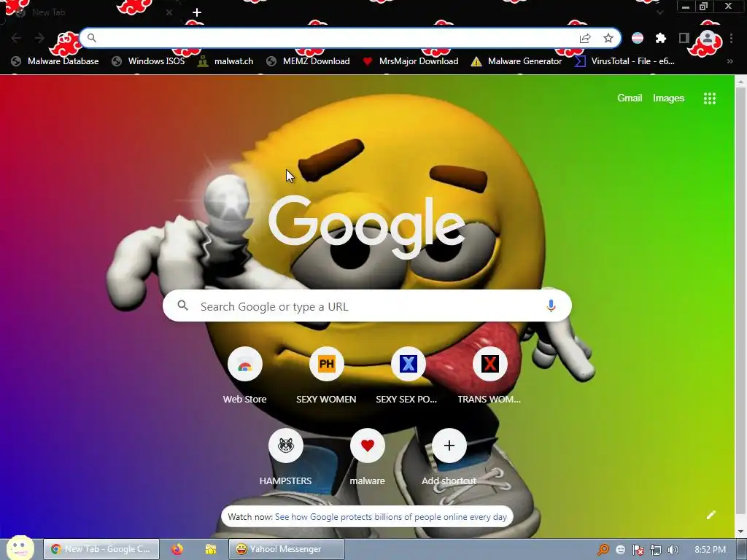Open the MEMZ Download bookmark
This screenshot has height=560, width=747.
(309, 61)
